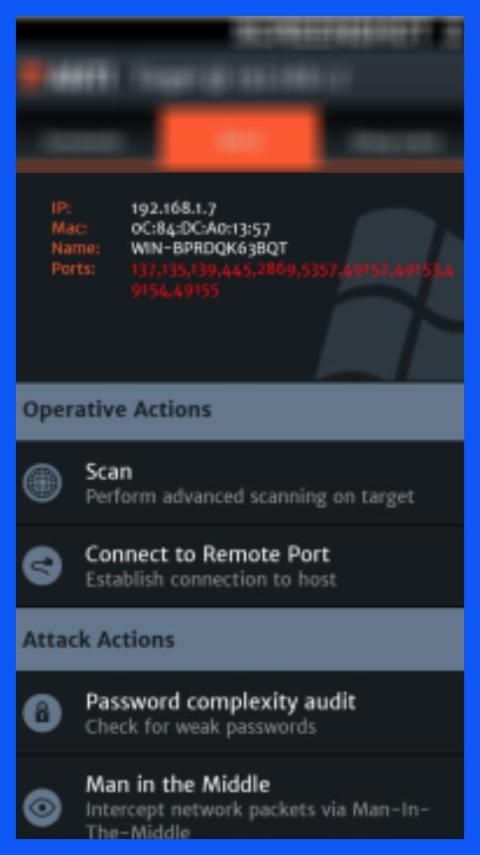The image size is (480, 855).
Task: Switch to the highlighted orange middle tab
Action: point(240,139)
